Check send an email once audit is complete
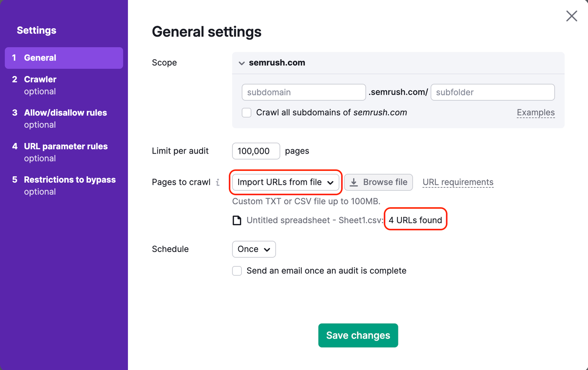 click(x=237, y=271)
